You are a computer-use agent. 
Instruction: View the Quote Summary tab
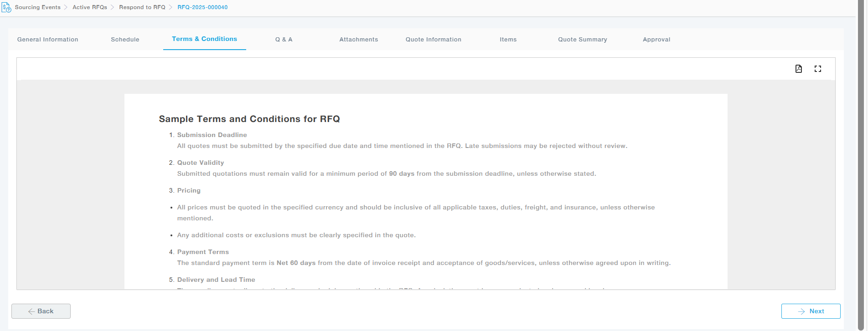click(582, 40)
